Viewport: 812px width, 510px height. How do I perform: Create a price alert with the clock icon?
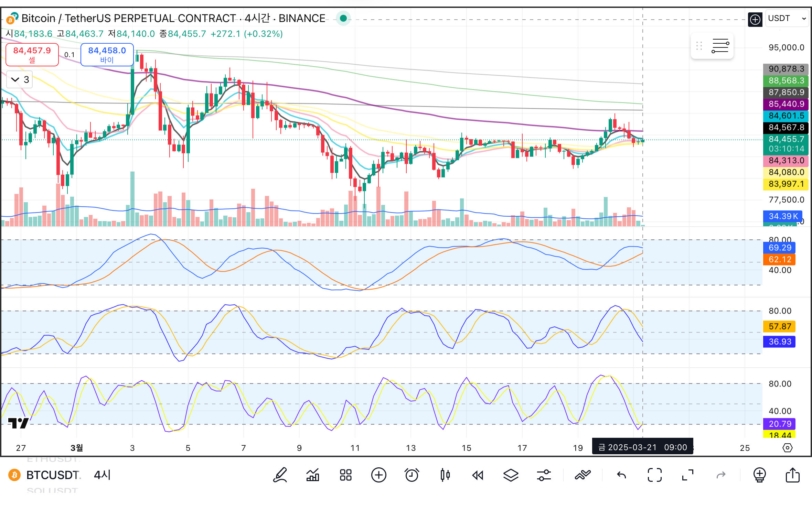click(412, 475)
